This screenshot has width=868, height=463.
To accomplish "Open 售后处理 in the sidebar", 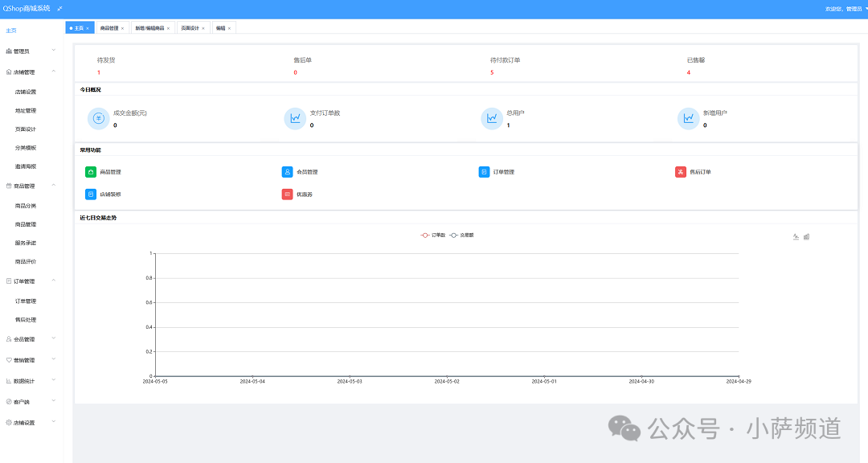I will [26, 320].
